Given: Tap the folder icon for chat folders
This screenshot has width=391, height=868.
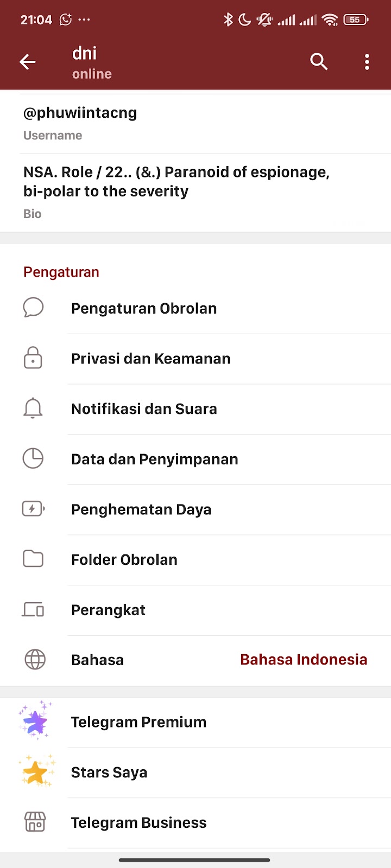Looking at the screenshot, I should (x=33, y=559).
